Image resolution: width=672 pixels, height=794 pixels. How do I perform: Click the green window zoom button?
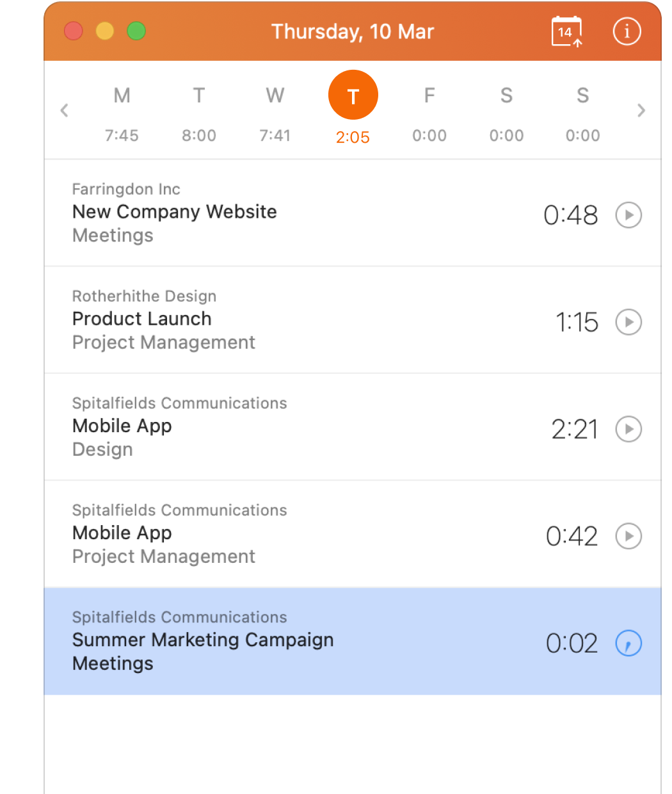coord(136,31)
